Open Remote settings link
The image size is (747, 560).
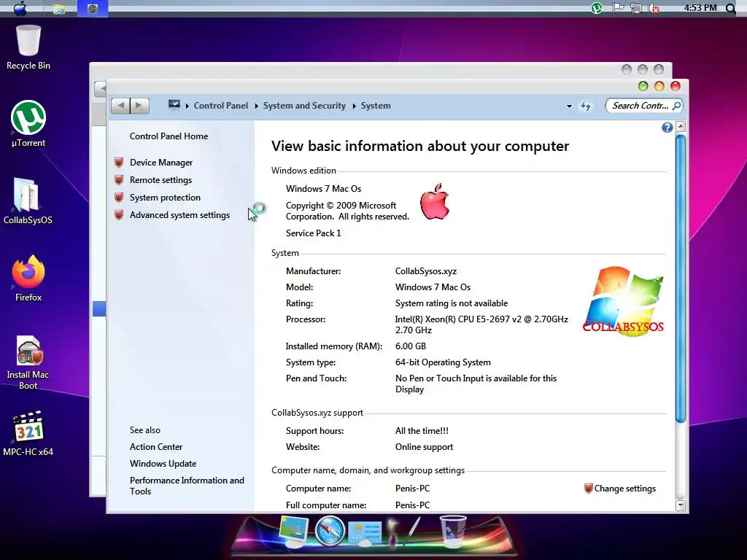click(x=160, y=180)
